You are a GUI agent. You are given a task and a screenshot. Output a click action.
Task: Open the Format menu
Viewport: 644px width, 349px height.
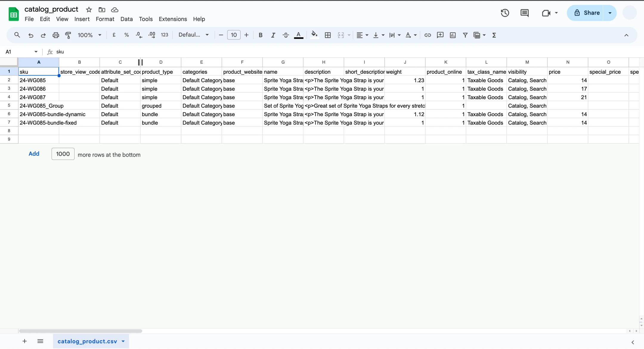coord(105,19)
